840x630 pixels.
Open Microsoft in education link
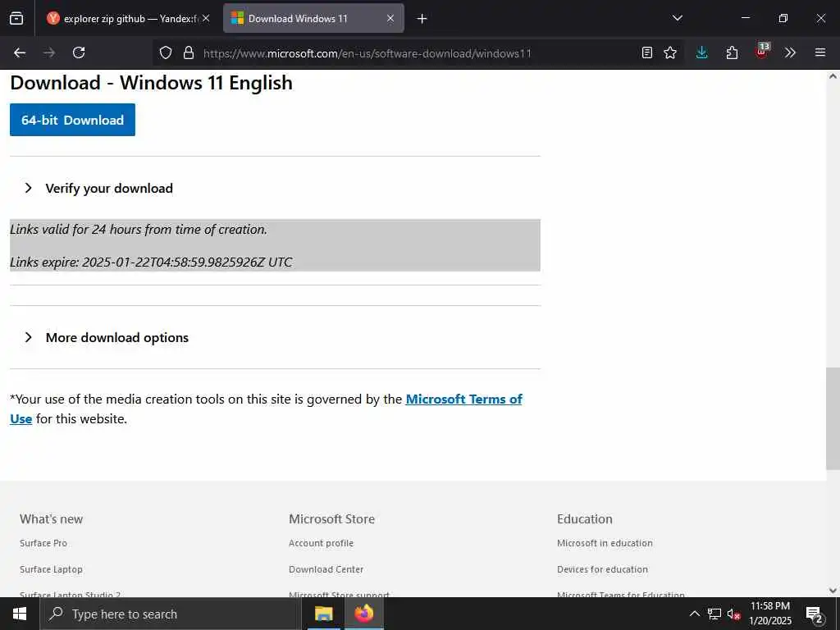click(x=605, y=543)
